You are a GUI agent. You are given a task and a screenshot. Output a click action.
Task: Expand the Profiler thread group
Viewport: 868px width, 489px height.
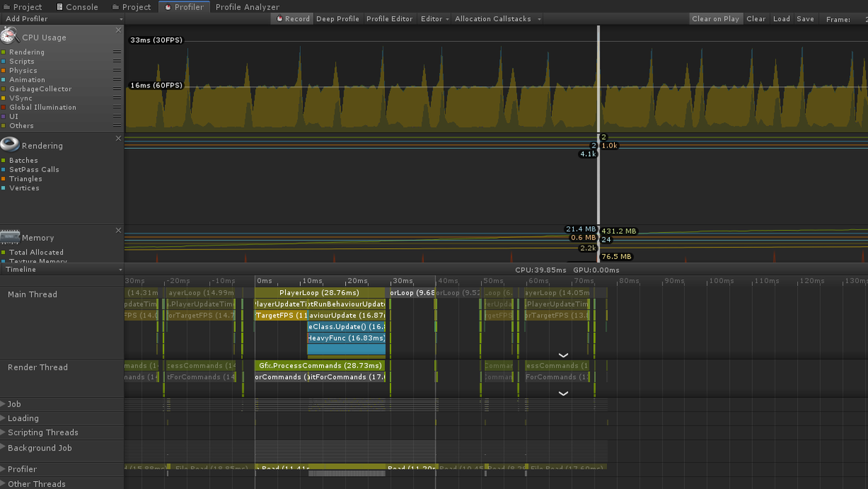click(3, 469)
